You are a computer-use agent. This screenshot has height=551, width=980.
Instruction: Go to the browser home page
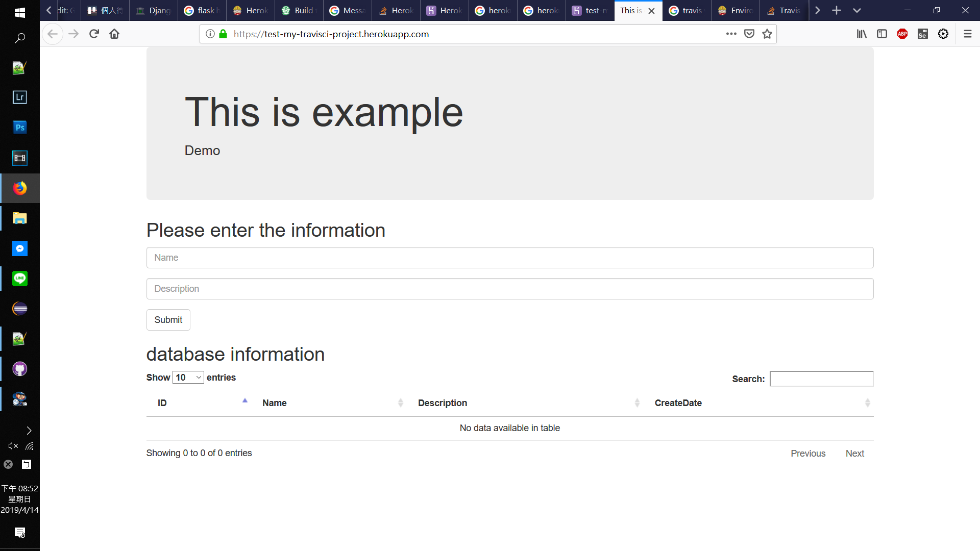click(114, 34)
